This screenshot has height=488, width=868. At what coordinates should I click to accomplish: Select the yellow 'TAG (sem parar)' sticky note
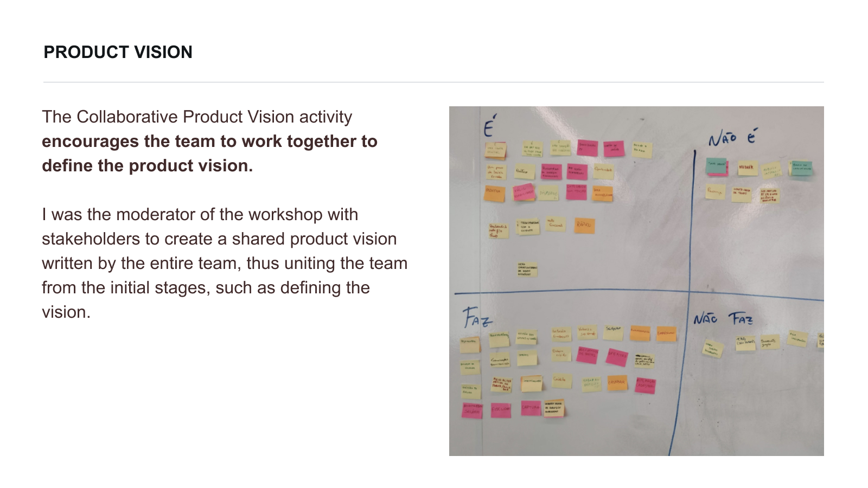(745, 343)
